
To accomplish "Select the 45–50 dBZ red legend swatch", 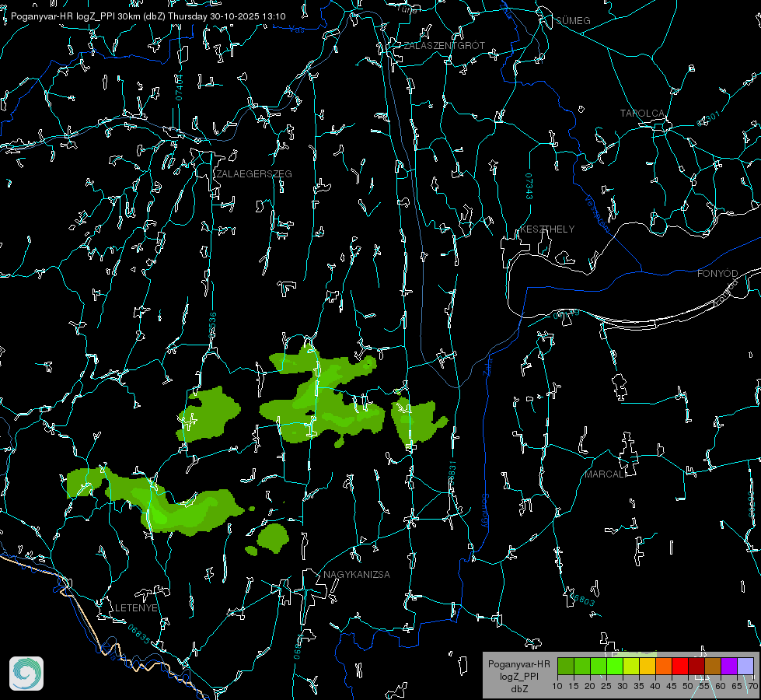I will 680,666.
